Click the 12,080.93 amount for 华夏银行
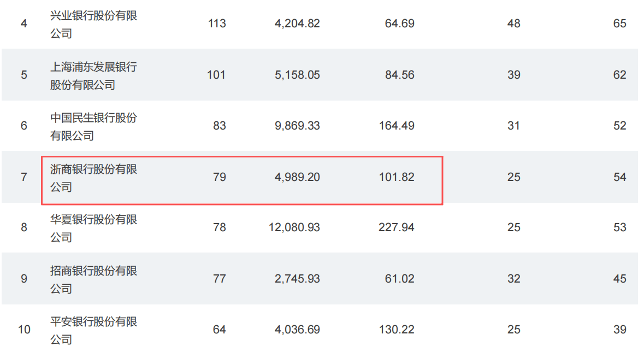644x346 pixels. (x=294, y=227)
